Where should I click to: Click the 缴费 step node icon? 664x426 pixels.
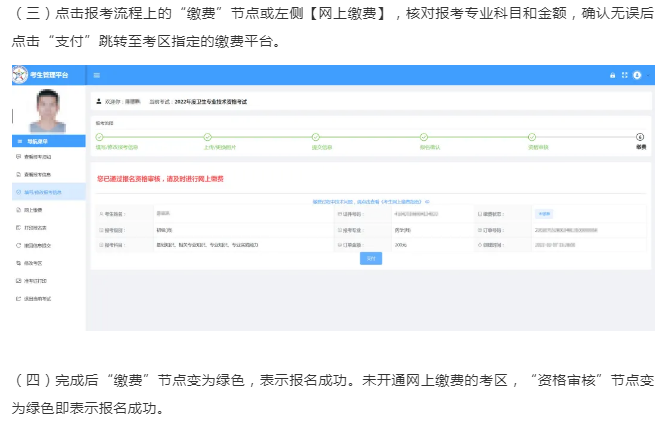click(640, 137)
